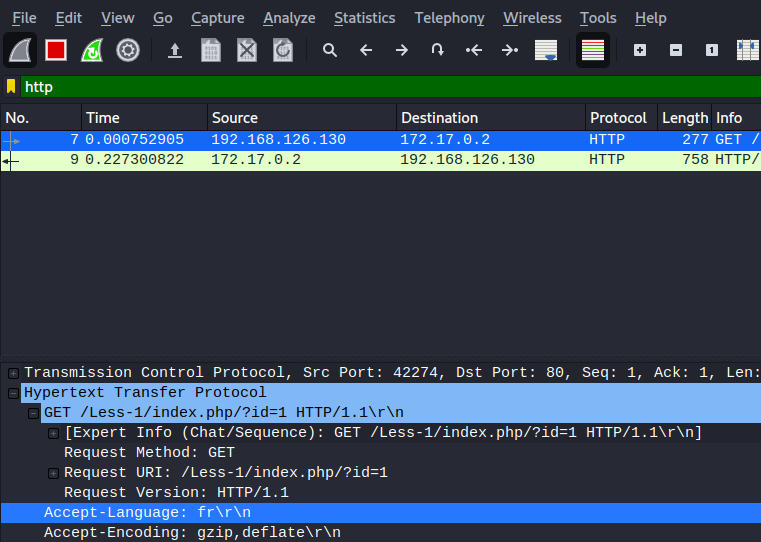Save the capture file binary-page icon
The image size is (761, 542).
point(211,50)
